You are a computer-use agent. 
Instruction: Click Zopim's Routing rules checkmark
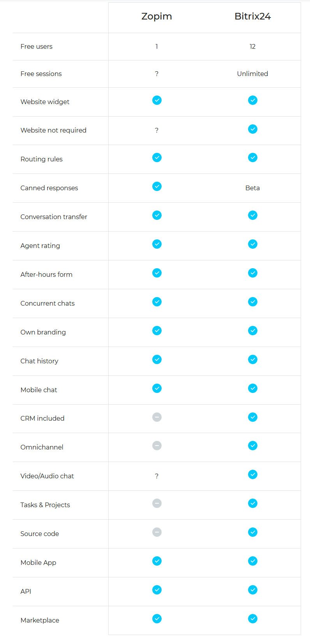coord(157,157)
